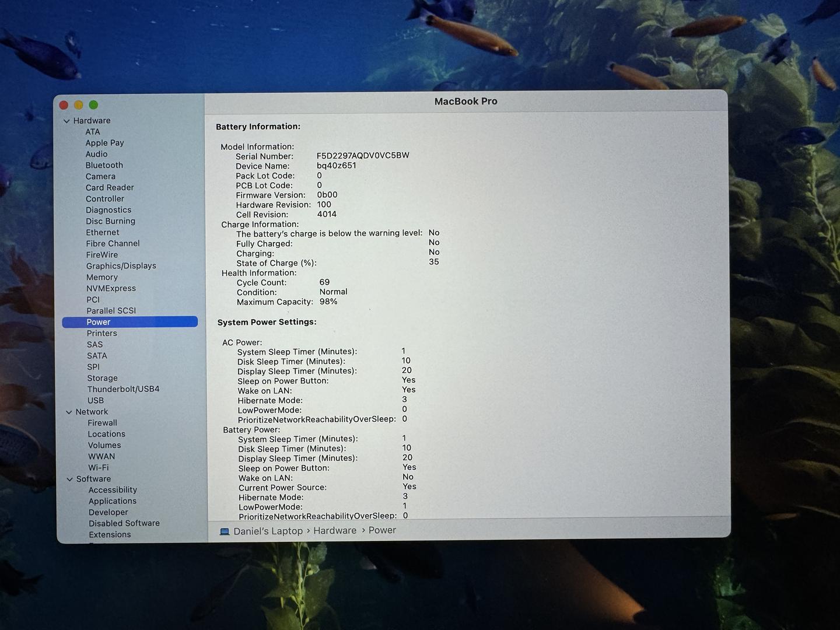Select WWAN under Network

click(x=101, y=457)
